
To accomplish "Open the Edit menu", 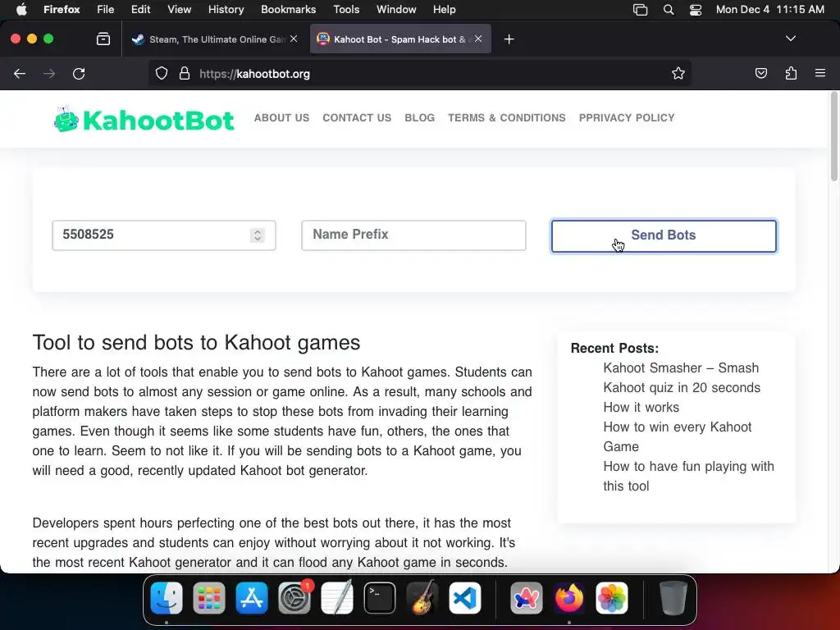I will click(x=141, y=9).
